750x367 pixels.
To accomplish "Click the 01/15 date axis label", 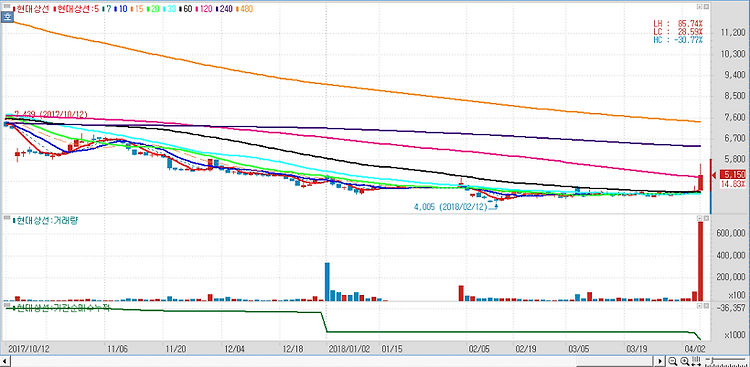I will 392,348.
